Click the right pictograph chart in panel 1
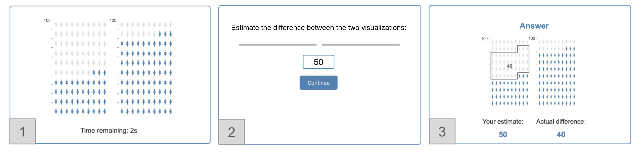The image size is (644, 152). [x=146, y=68]
